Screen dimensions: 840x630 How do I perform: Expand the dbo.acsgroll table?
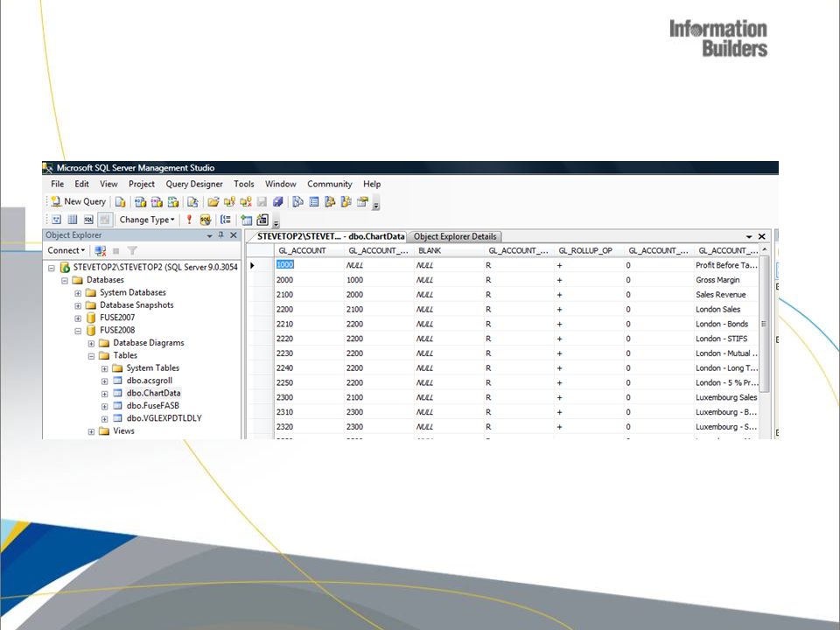coord(104,381)
